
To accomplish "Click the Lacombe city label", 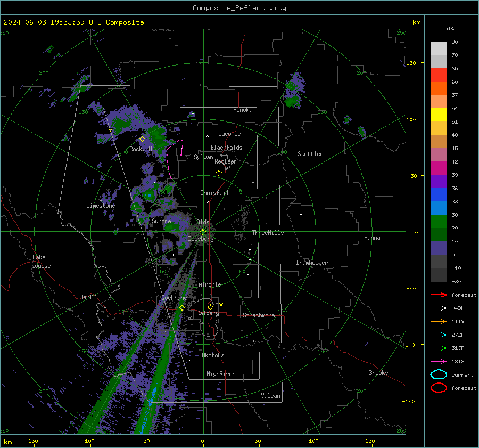I will click(x=229, y=134).
